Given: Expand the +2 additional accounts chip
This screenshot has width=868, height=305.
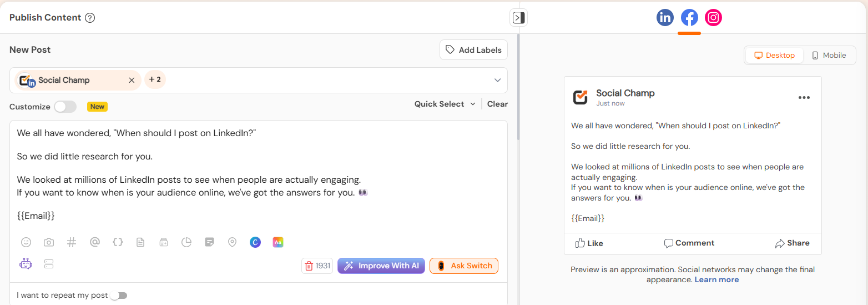Looking at the screenshot, I should click(x=155, y=80).
